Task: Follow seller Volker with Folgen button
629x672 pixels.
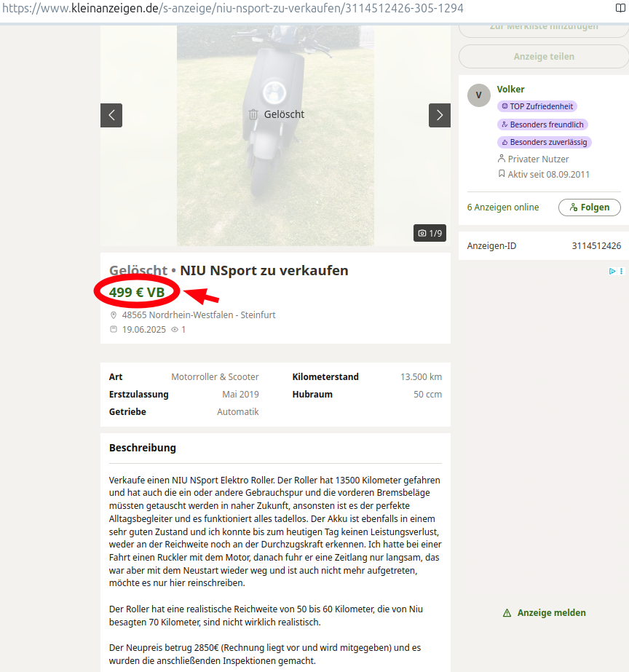Action: click(589, 207)
